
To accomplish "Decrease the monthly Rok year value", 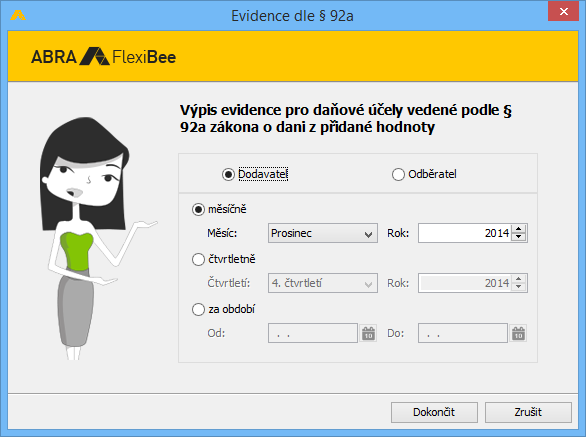I will coord(519,237).
